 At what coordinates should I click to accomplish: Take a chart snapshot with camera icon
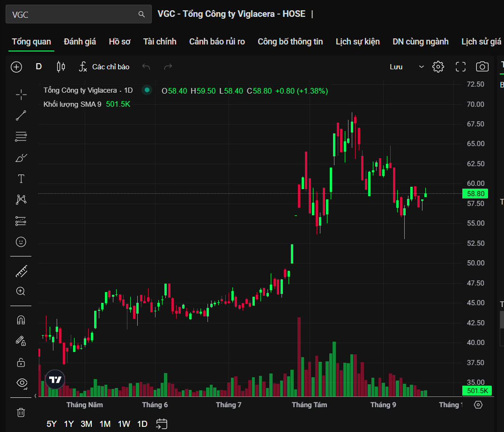[x=482, y=67]
